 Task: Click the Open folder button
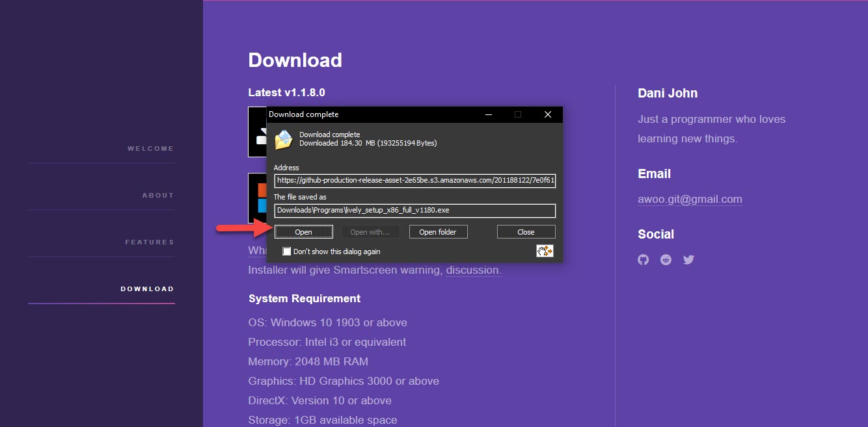click(x=437, y=232)
